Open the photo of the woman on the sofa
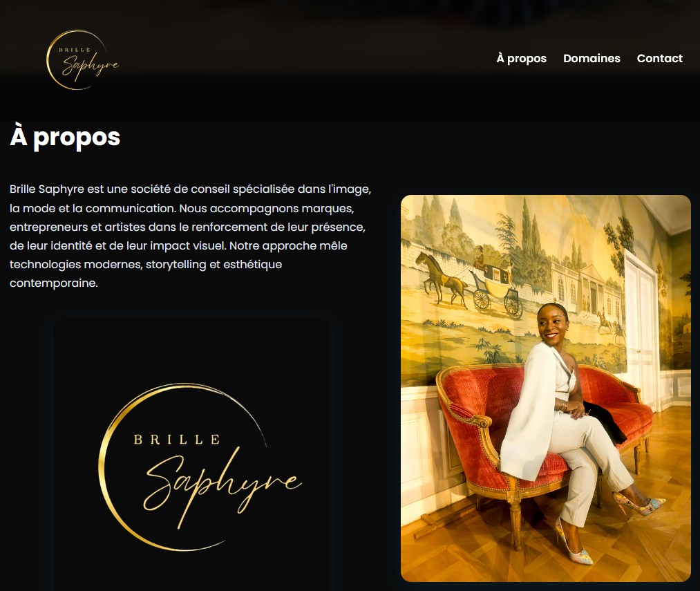700x591 pixels. point(545,388)
